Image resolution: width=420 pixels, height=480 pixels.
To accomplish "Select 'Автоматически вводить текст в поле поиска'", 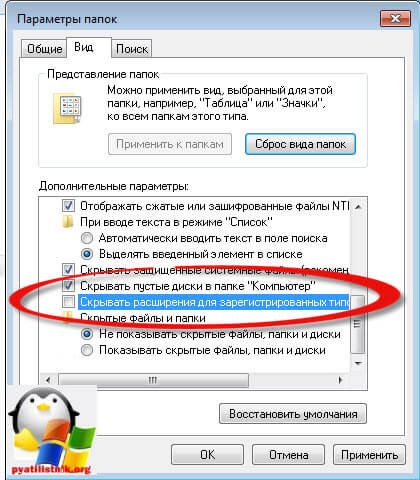I will tap(87, 238).
